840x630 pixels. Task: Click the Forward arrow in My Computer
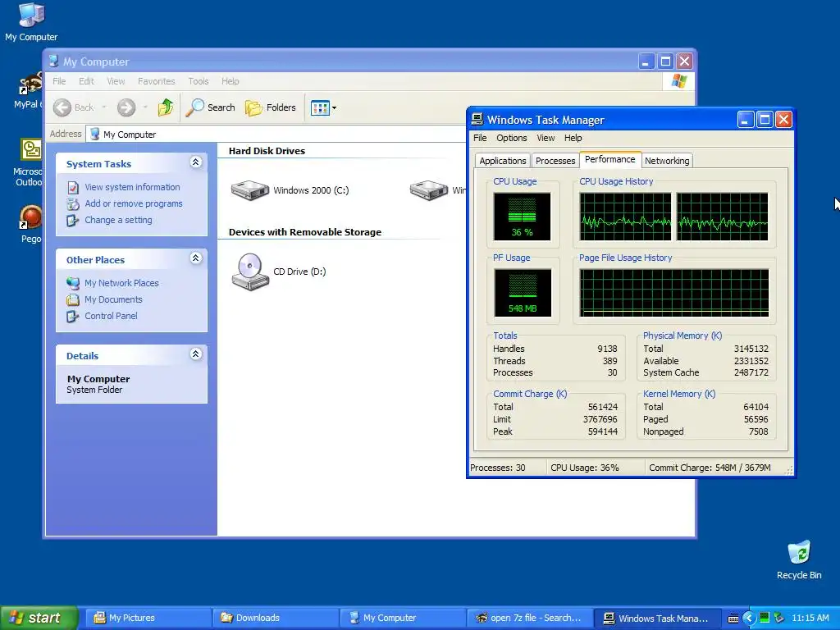pos(126,107)
